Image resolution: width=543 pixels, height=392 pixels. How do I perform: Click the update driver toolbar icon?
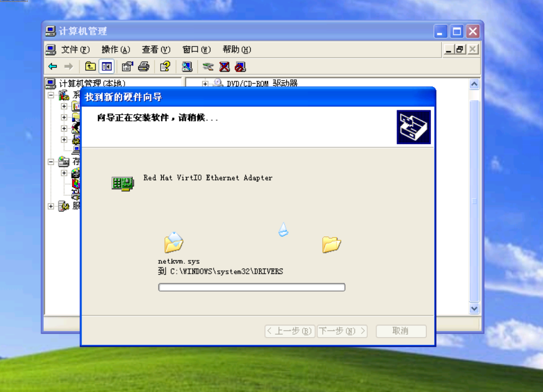(208, 67)
